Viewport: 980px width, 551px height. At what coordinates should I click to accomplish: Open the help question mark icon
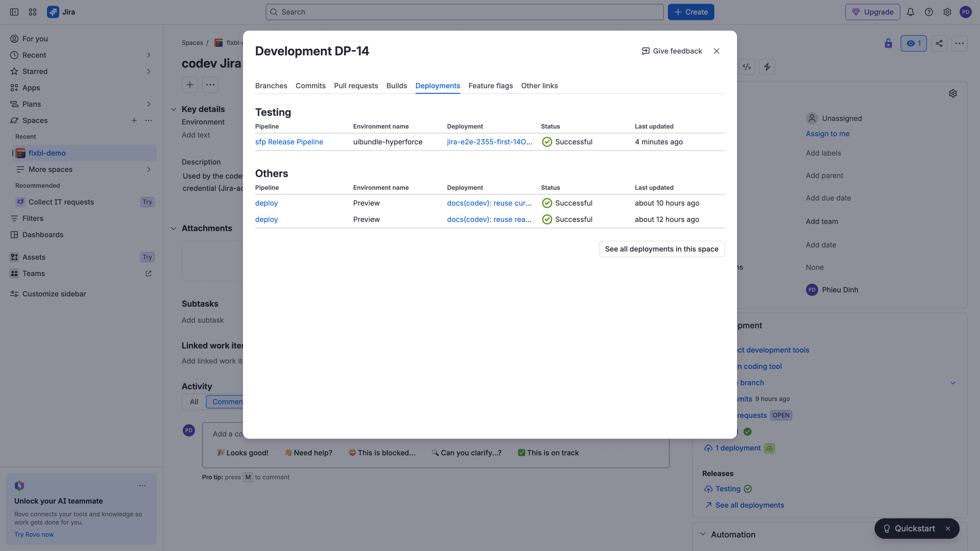(929, 12)
